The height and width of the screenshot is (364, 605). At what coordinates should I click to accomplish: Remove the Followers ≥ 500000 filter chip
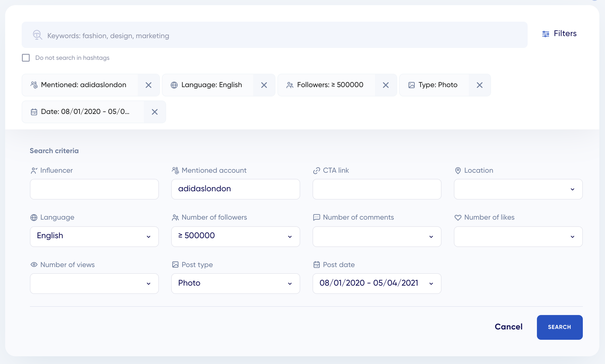(x=386, y=85)
